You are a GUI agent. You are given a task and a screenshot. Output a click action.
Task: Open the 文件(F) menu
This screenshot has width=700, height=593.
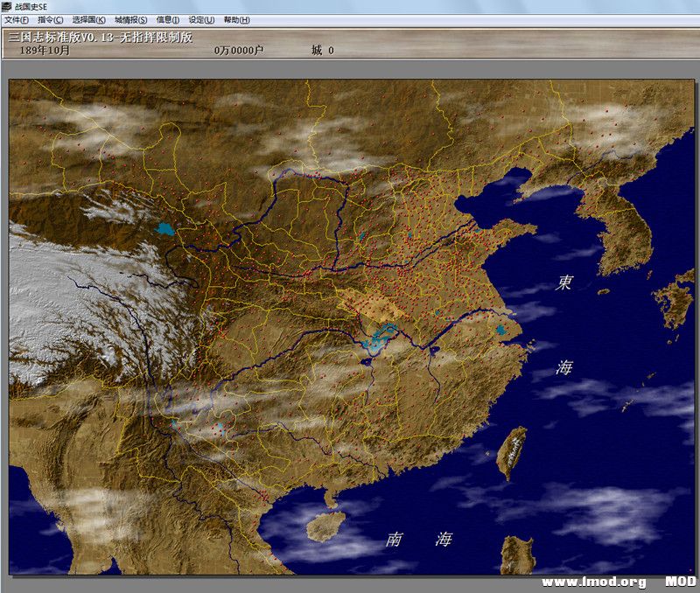click(x=17, y=20)
